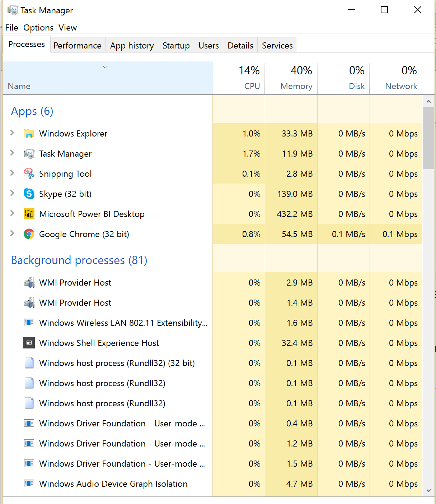Select the Windows Shell Experience Host process
This screenshot has width=436, height=504.
[212, 343]
